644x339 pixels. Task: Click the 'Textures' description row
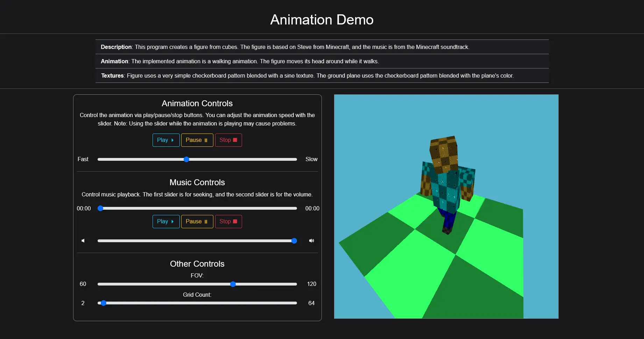[x=322, y=75]
